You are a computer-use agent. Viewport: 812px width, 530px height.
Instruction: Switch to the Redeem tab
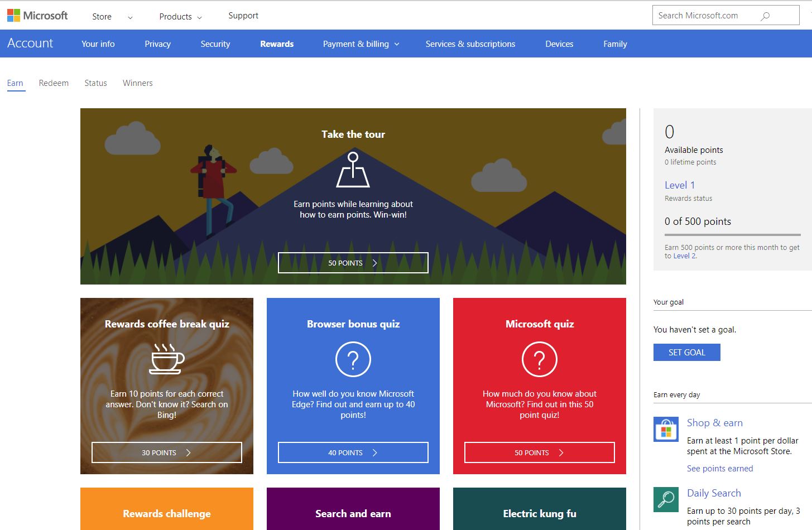pyautogui.click(x=54, y=83)
